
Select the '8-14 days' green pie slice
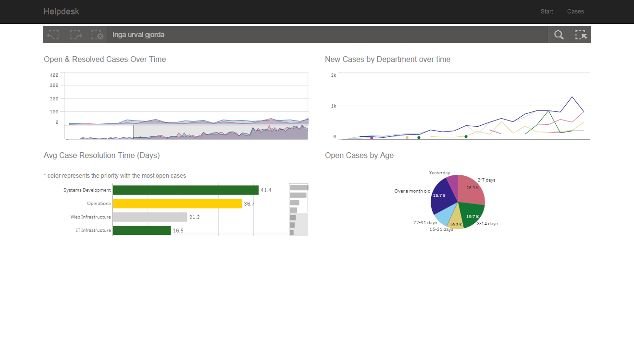coord(471,214)
